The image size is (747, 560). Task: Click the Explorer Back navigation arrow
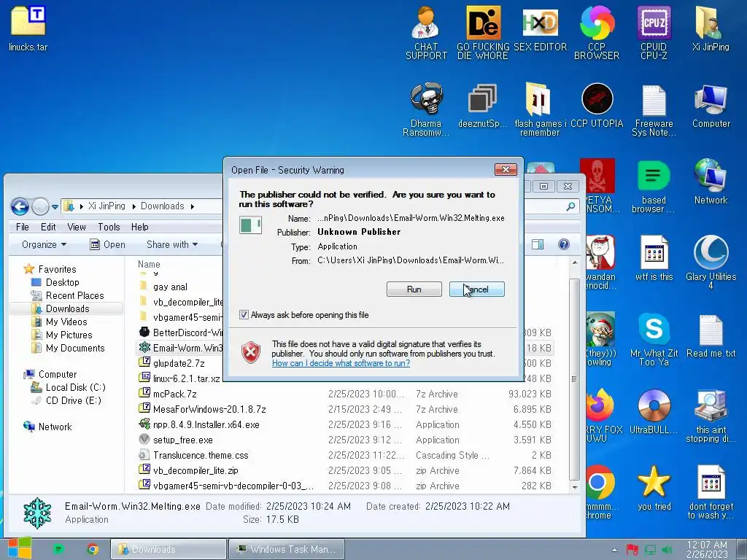pos(20,206)
